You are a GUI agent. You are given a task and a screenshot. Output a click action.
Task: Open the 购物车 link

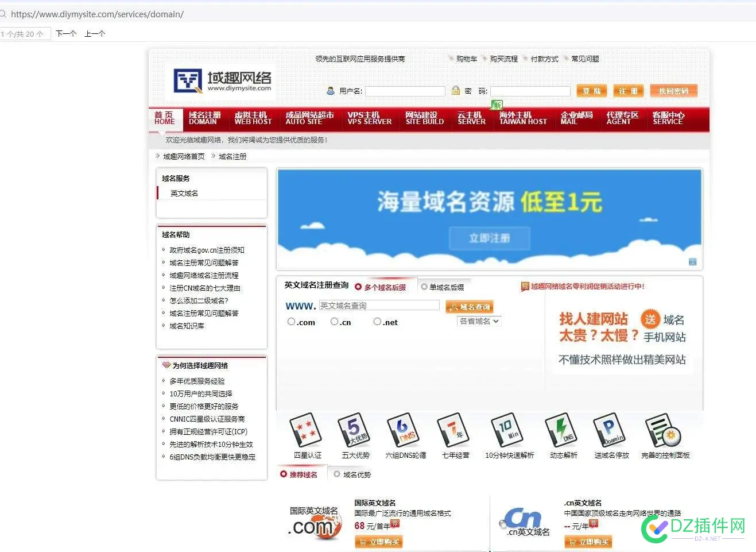pyautogui.click(x=466, y=59)
